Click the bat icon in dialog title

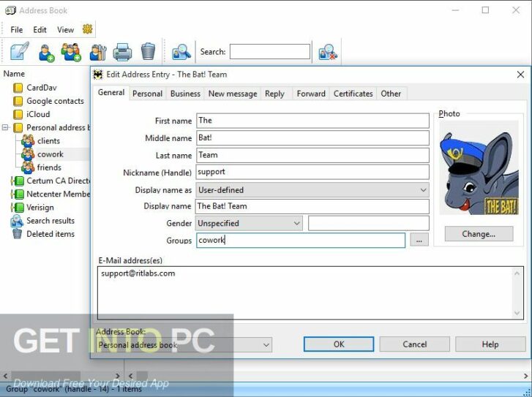pyautogui.click(x=98, y=75)
